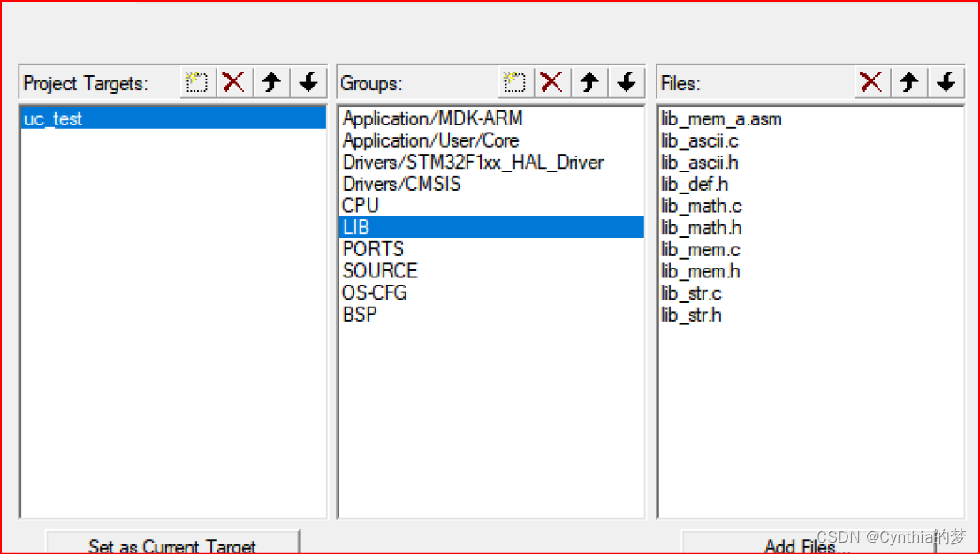Move the LIB group down the list
Screen dimensions: 980x554
coord(626,82)
